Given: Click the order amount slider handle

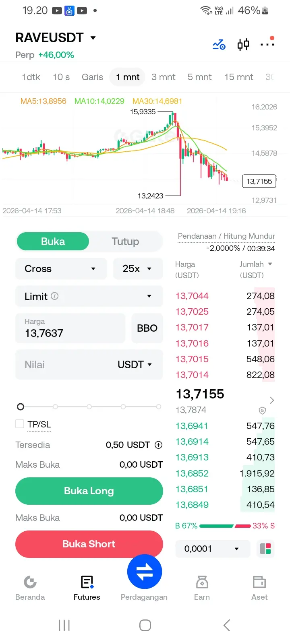Looking at the screenshot, I should [x=21, y=407].
